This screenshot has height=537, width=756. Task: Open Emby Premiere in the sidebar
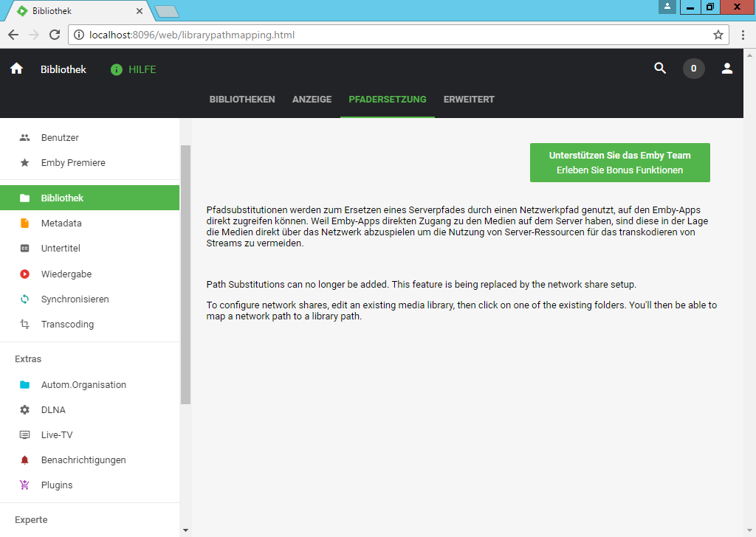tap(89, 163)
